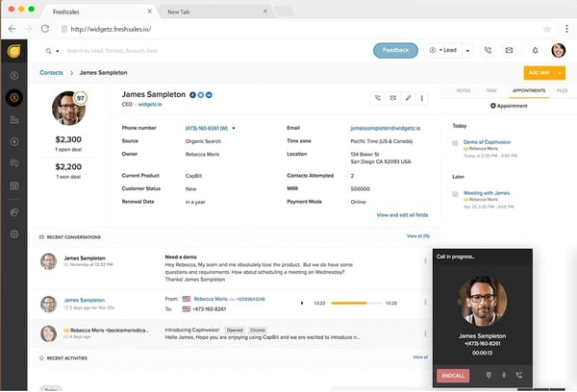
Task: Click the call recording progress bar
Action: pos(354,303)
